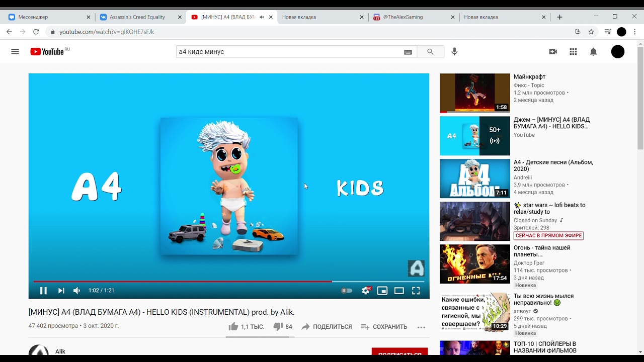Toggle the autoplay switch in the player
The height and width of the screenshot is (362, 644).
tap(347, 291)
